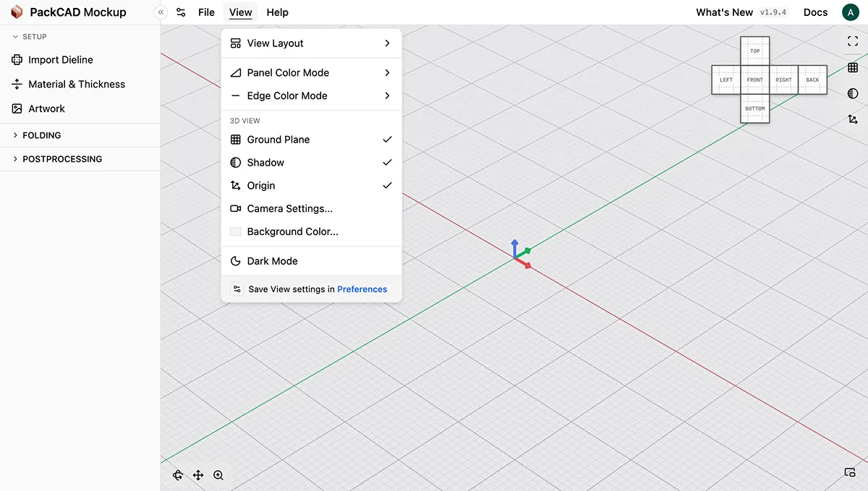Image resolution: width=868 pixels, height=491 pixels.
Task: Open Edge Color Mode submenu
Action: click(x=311, y=95)
